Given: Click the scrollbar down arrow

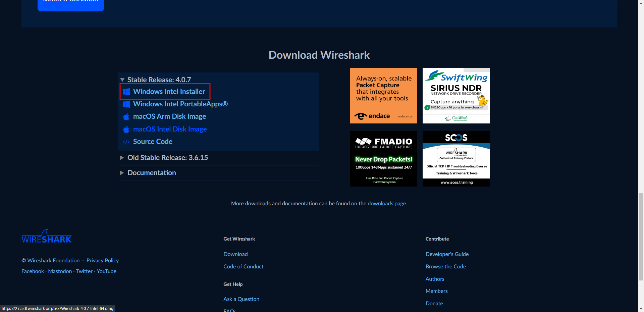Looking at the screenshot, I should tap(641, 309).
